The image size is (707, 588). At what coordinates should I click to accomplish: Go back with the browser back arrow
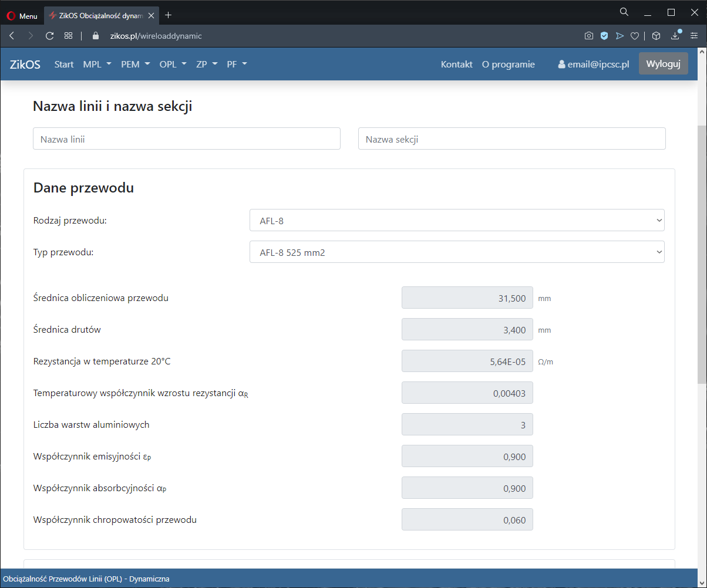point(12,36)
